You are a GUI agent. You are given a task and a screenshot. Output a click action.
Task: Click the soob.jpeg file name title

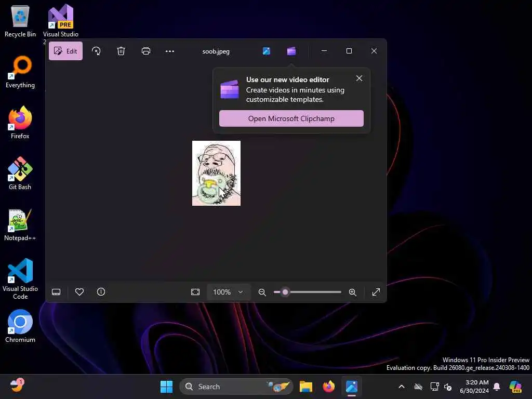tap(216, 51)
